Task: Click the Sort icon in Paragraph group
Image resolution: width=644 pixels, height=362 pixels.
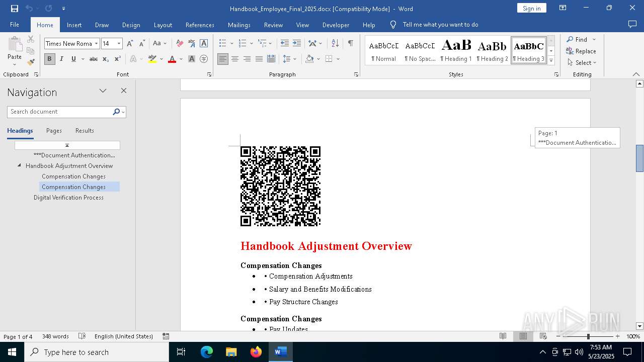Action: [335, 44]
